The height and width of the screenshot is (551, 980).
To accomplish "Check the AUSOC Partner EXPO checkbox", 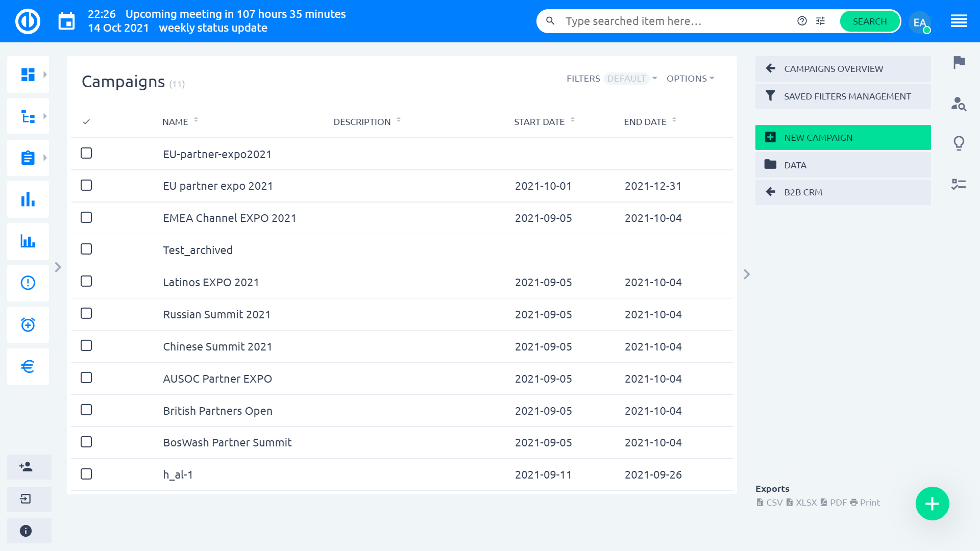I will pos(86,378).
